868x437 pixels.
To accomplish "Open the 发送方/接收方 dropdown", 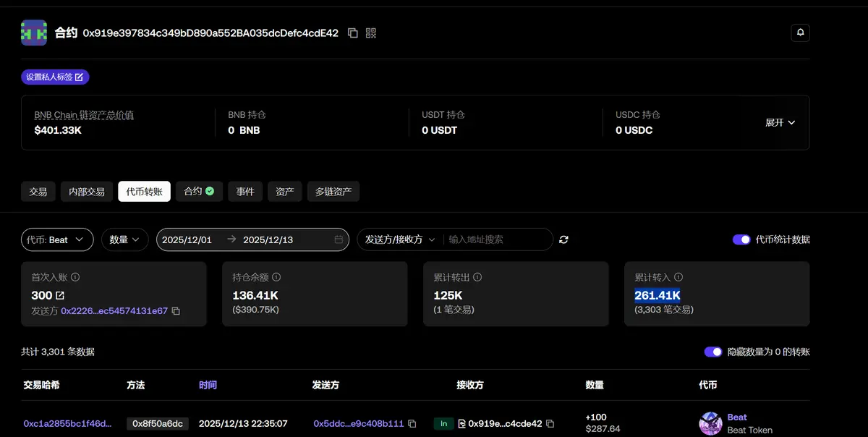I will 400,239.
